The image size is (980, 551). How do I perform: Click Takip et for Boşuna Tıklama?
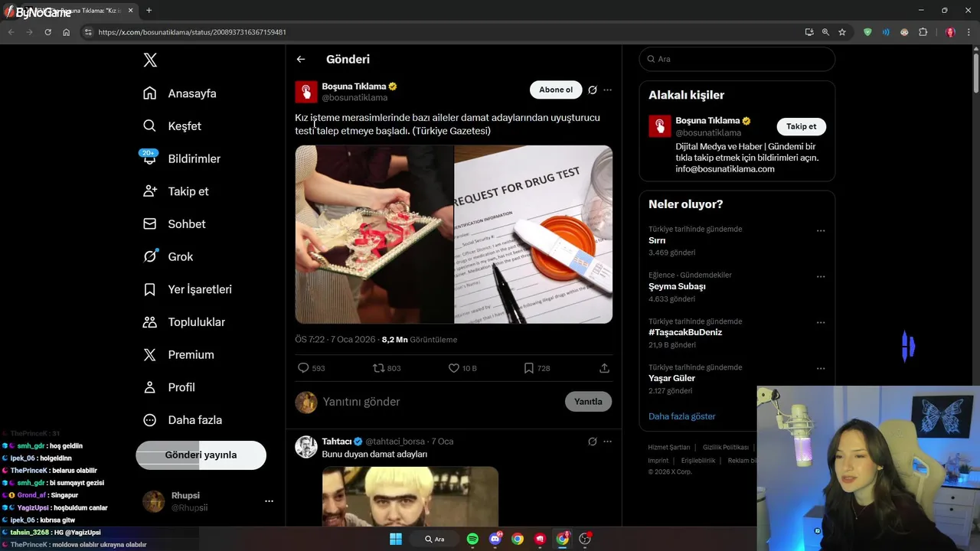point(801,126)
